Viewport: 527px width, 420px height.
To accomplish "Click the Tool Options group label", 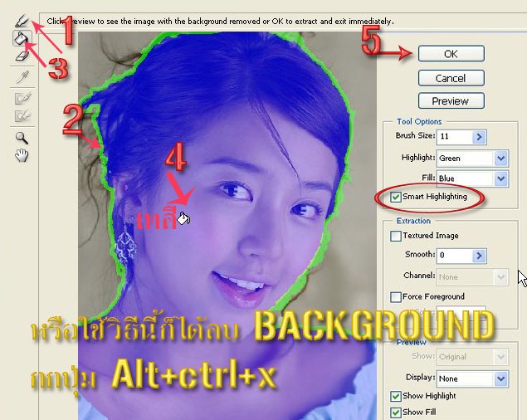I will click(x=419, y=122).
